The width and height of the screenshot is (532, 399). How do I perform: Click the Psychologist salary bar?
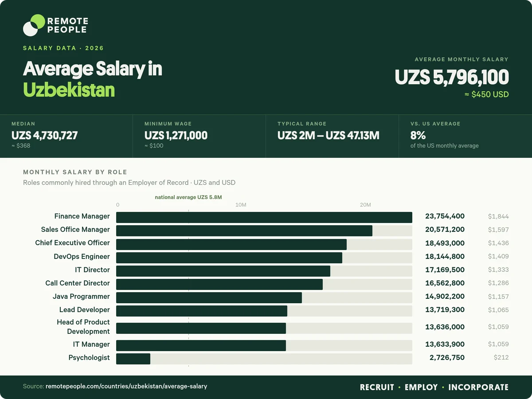click(133, 359)
